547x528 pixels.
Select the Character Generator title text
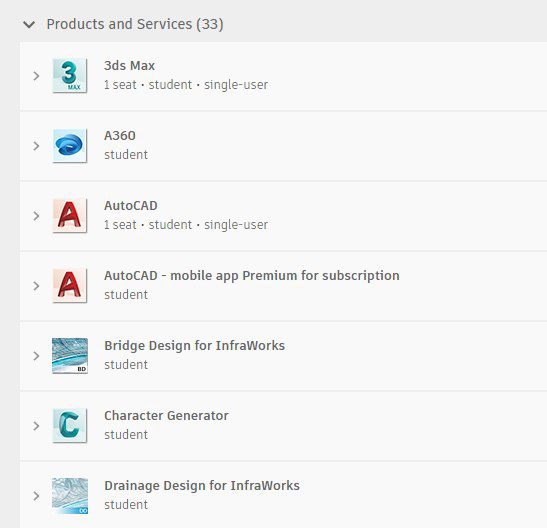pyautogui.click(x=166, y=416)
